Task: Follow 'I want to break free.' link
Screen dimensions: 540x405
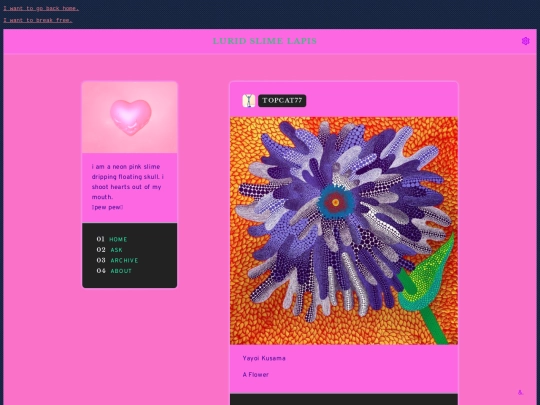Action: 38,20
